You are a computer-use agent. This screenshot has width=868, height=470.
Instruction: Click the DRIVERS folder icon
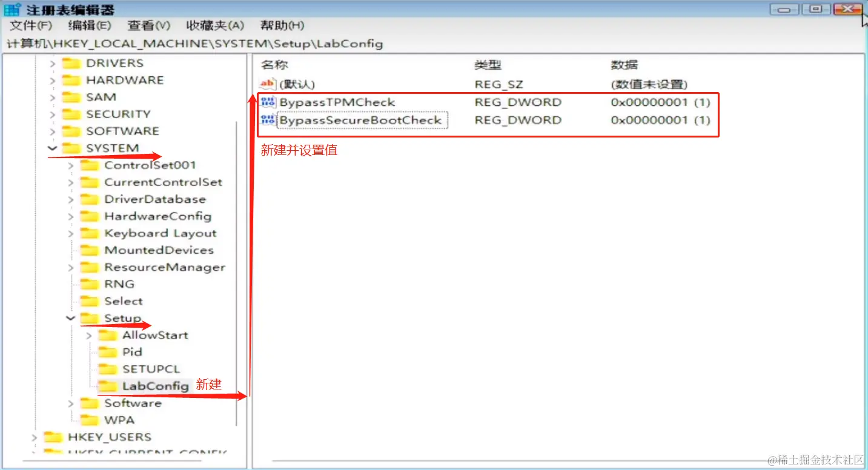71,63
